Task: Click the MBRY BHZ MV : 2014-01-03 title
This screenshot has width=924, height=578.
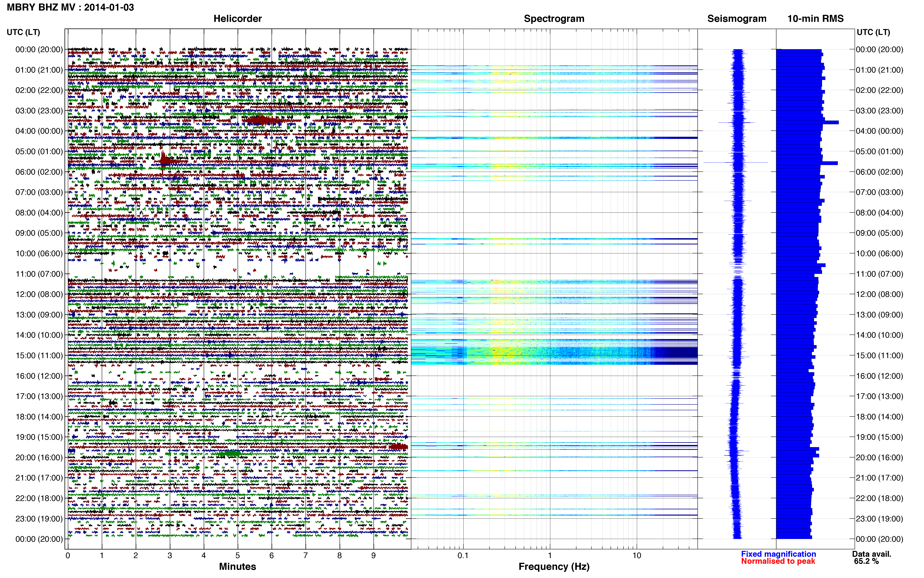Action: coord(70,7)
